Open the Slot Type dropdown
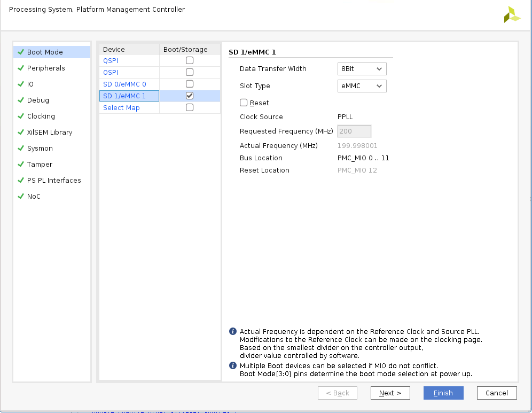 362,86
